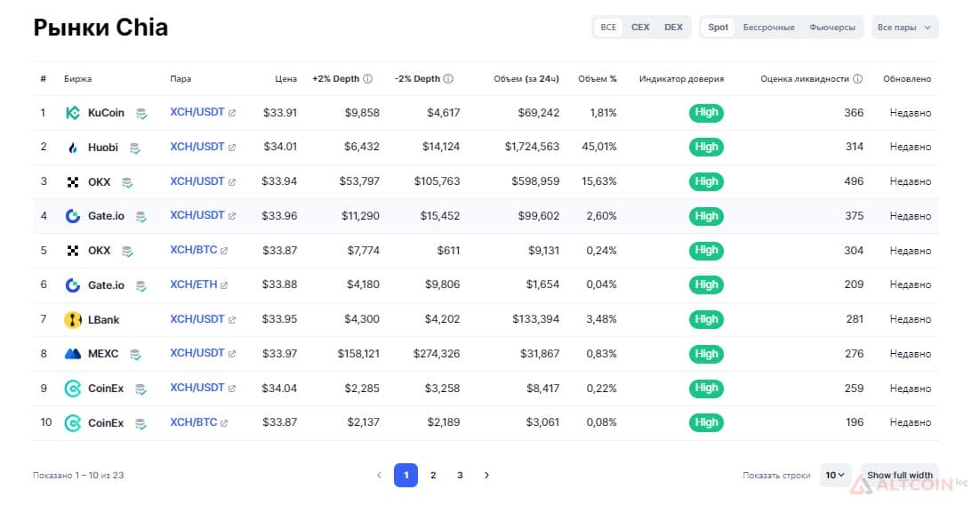980x505 pixels.
Task: Click the verified reserves badge next to MEXC
Action: (135, 355)
